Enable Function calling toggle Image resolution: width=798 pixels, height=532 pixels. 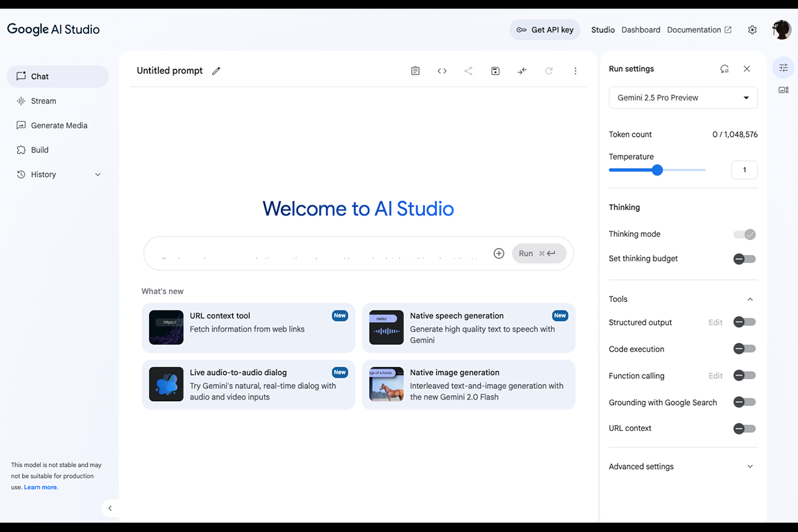[745, 376]
